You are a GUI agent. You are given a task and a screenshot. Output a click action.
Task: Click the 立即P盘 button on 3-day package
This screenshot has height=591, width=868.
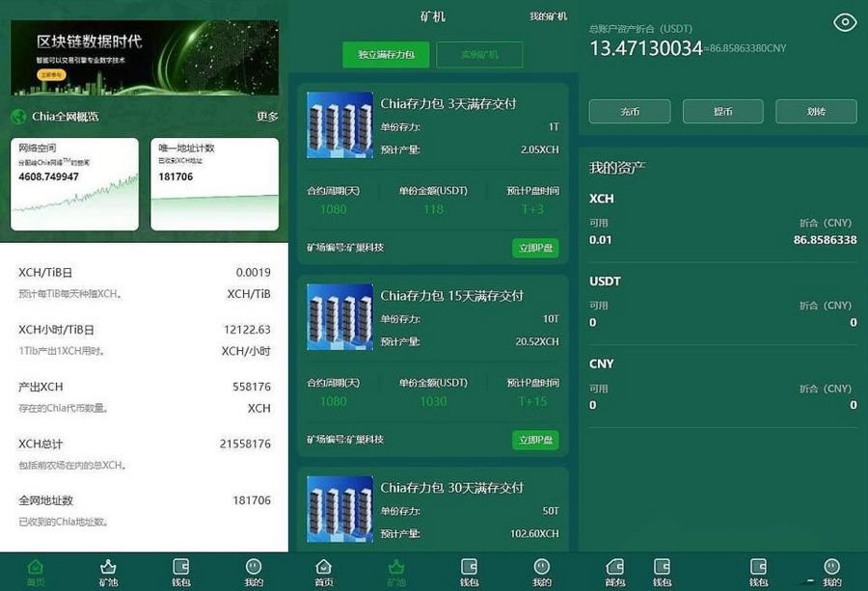coord(535,247)
